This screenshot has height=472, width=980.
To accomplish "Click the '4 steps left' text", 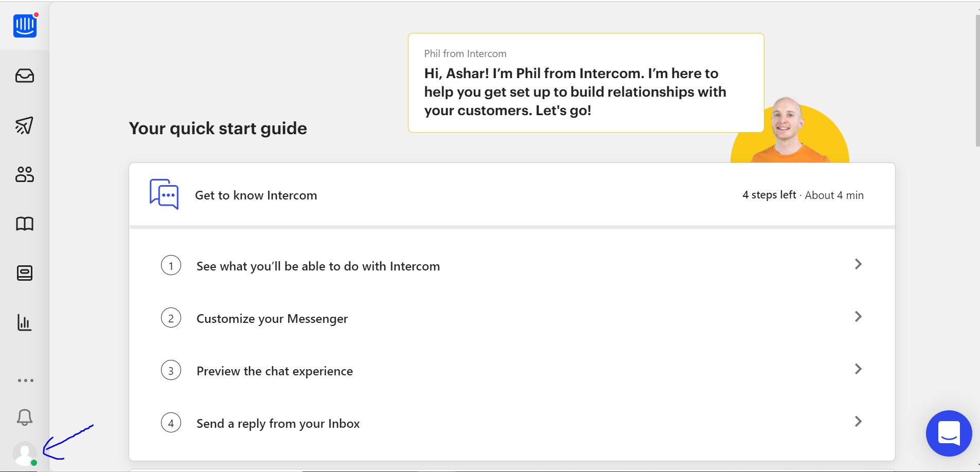I will [769, 195].
